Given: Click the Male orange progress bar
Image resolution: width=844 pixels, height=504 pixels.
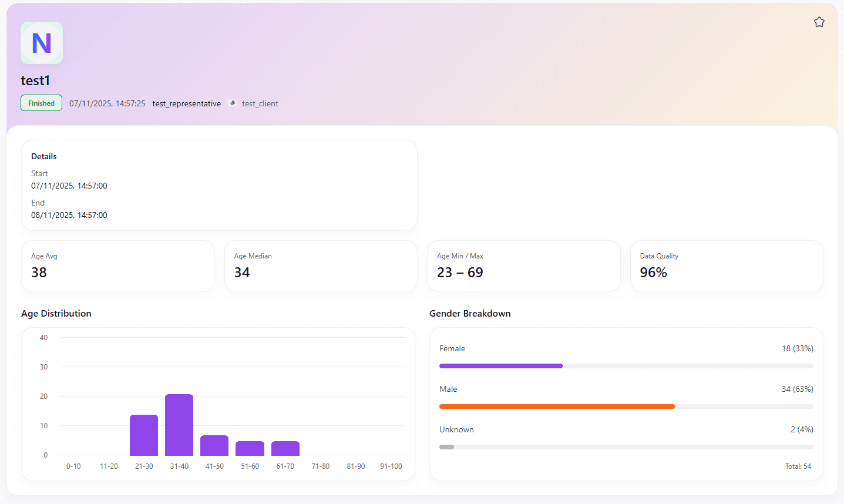Looking at the screenshot, I should coord(557,406).
